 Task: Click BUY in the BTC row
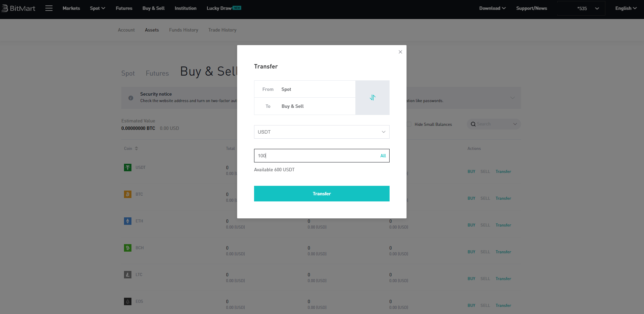(x=471, y=198)
